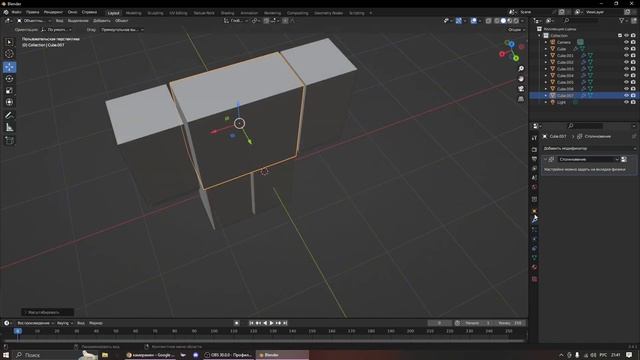Open the Global transform orientation dropdown
The image size is (640, 360).
236,20
